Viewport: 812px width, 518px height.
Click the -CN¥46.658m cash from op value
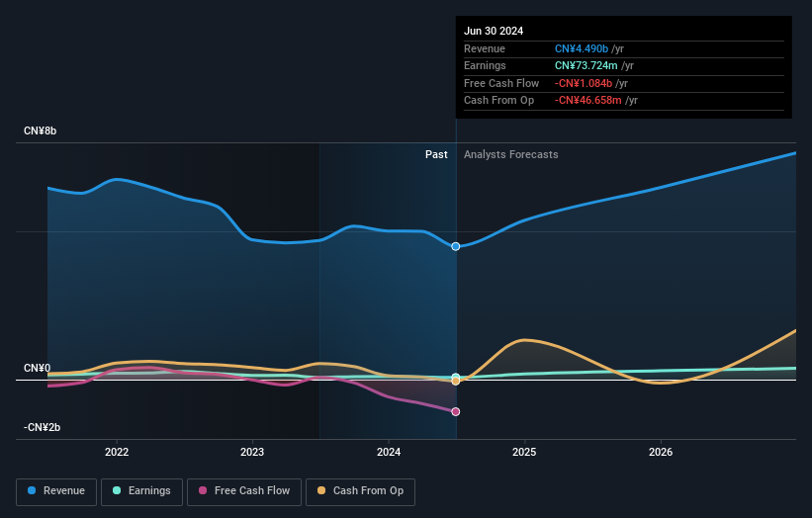588,101
